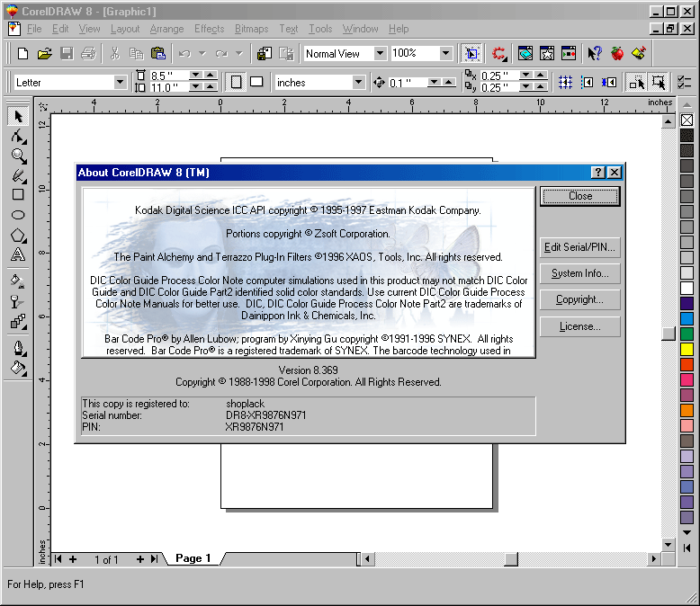Go to the first page navigation arrow

58,558
